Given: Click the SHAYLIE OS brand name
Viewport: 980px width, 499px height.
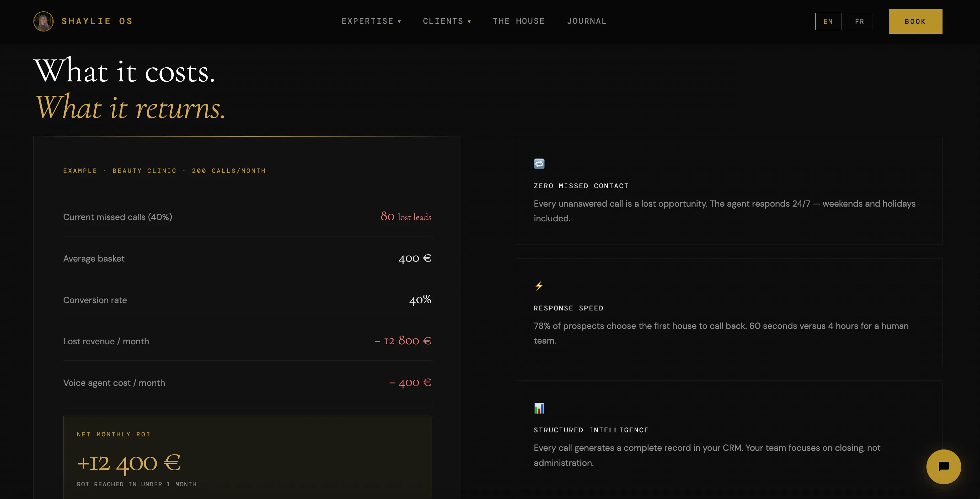Looking at the screenshot, I should 97,21.
